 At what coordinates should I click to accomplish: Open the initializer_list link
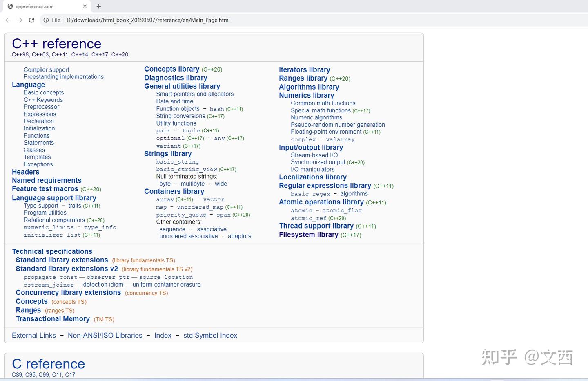click(x=52, y=235)
